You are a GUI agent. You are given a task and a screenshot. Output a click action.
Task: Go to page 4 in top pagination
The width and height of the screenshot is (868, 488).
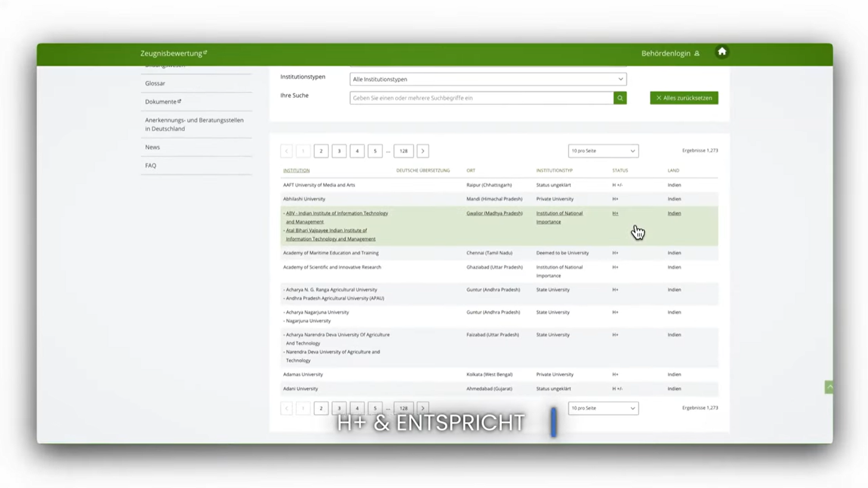(x=357, y=151)
